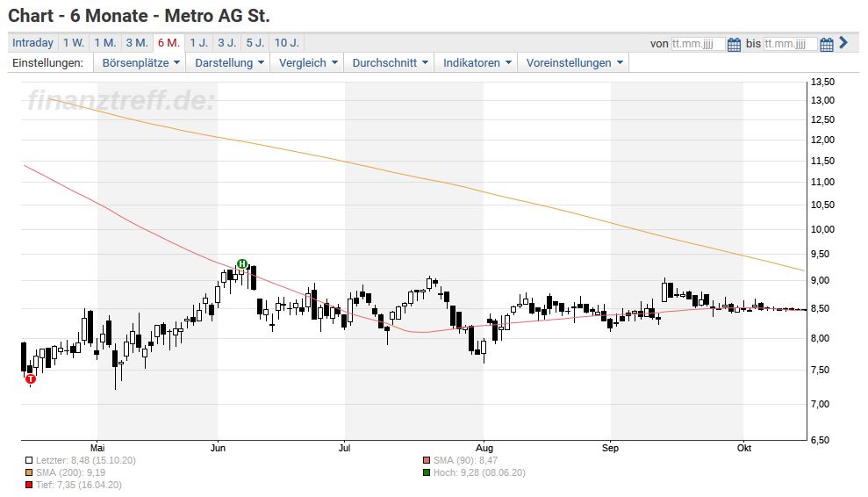The width and height of the screenshot is (868, 497).
Task: Select the Intraday time range tab
Action: tap(32, 43)
